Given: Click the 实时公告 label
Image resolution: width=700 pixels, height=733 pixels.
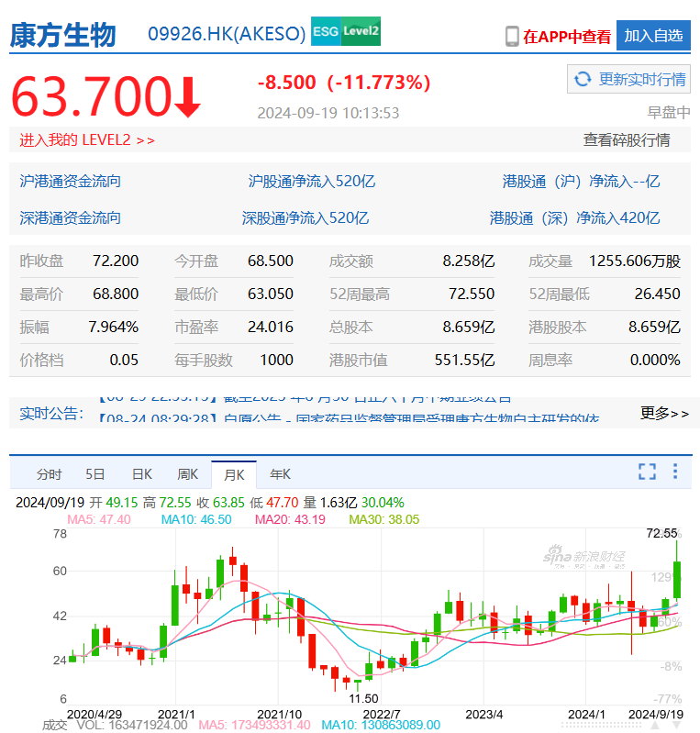Looking at the screenshot, I should tap(51, 413).
